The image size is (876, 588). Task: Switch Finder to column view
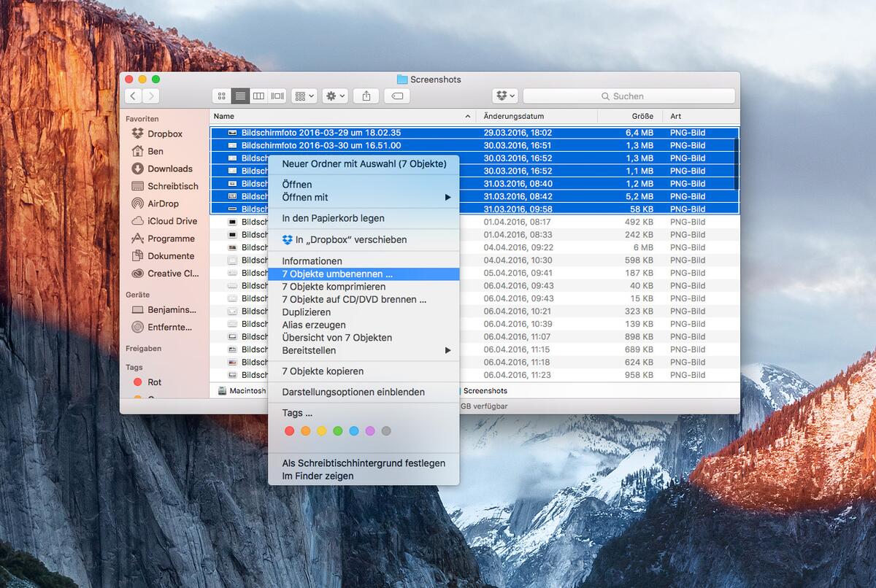[x=258, y=96]
